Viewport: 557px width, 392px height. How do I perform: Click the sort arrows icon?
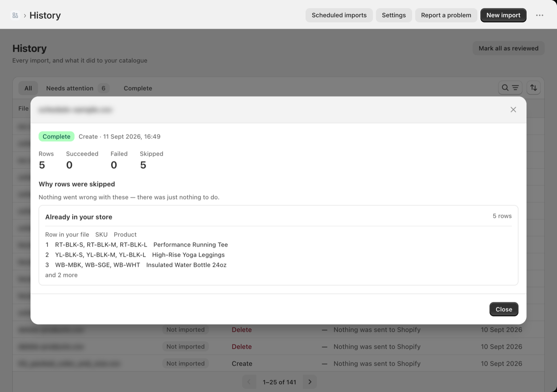pyautogui.click(x=533, y=88)
